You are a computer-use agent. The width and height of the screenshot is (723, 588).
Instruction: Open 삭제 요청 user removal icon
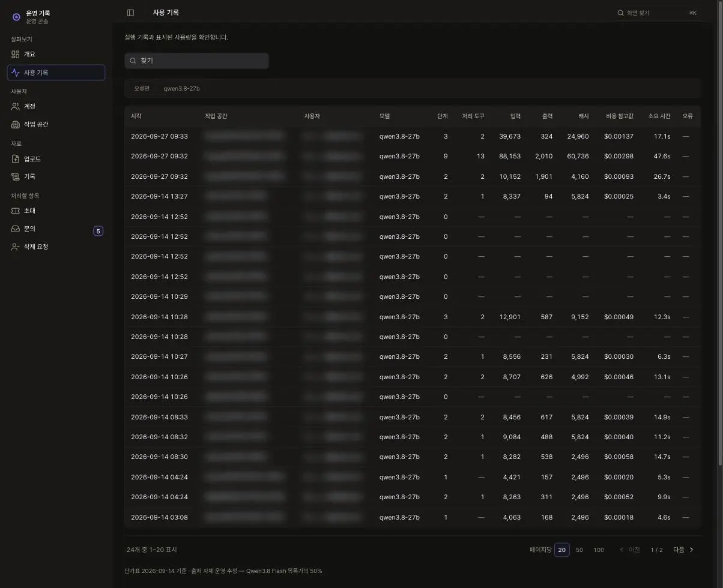pyautogui.click(x=16, y=247)
